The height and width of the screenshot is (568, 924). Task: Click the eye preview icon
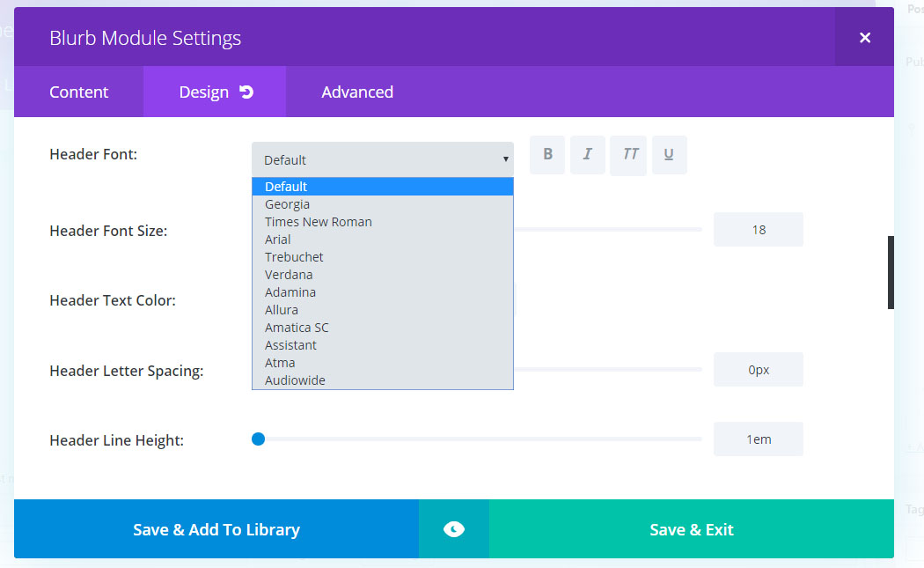pos(453,529)
